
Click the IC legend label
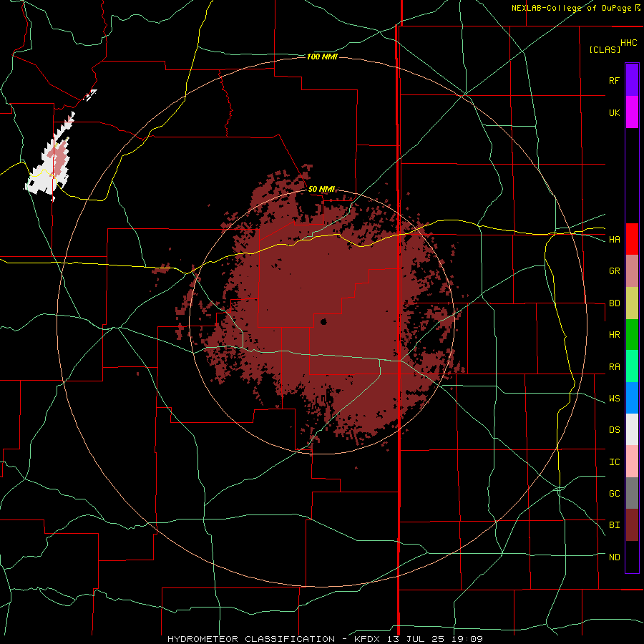pyautogui.click(x=615, y=462)
